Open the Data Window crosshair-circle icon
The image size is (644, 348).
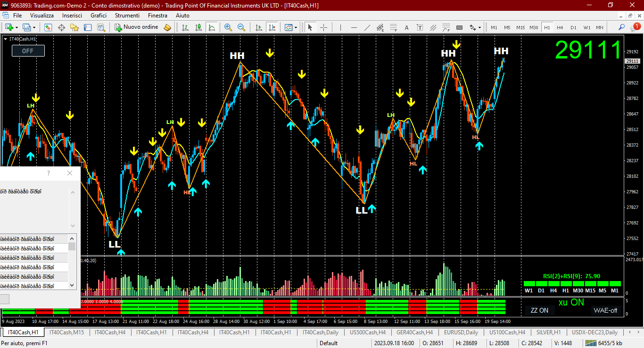pyautogui.click(x=61, y=27)
